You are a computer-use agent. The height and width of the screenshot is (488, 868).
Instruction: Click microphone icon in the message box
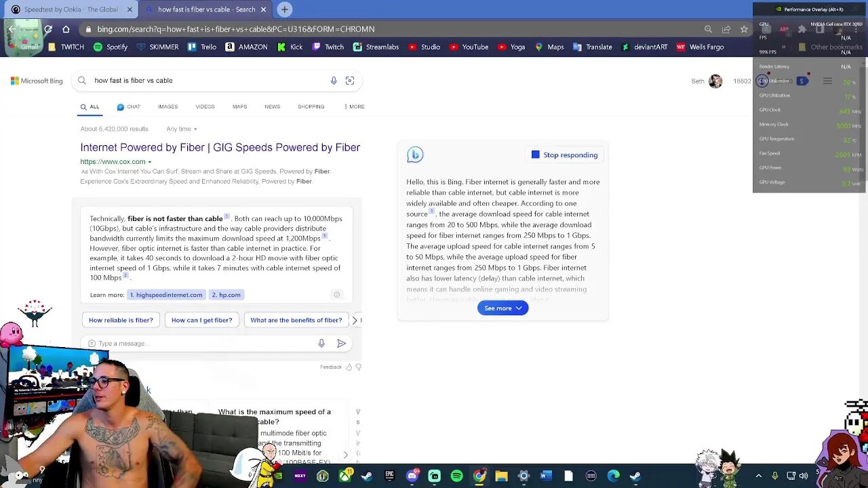pos(321,344)
